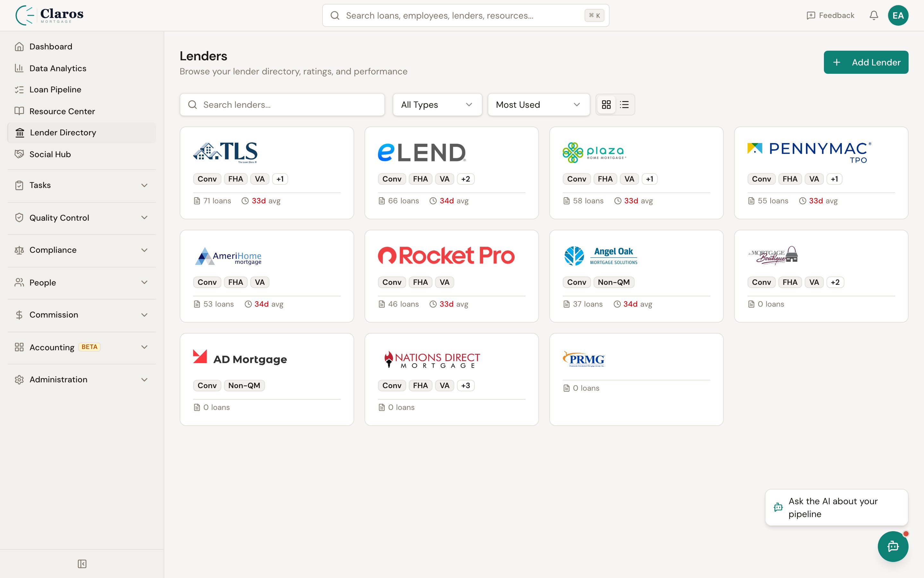Collapse the sidebar panel icon
Screen dimensions: 924x578
(x=82, y=564)
